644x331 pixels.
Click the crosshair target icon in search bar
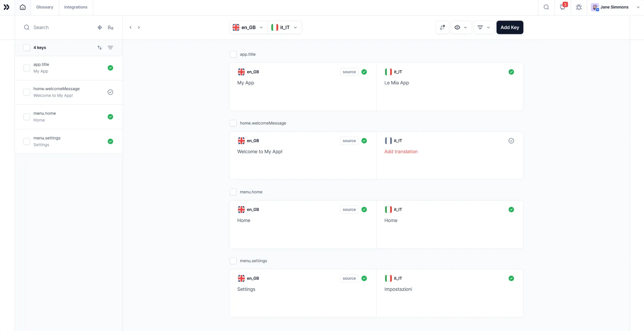pyautogui.click(x=100, y=27)
